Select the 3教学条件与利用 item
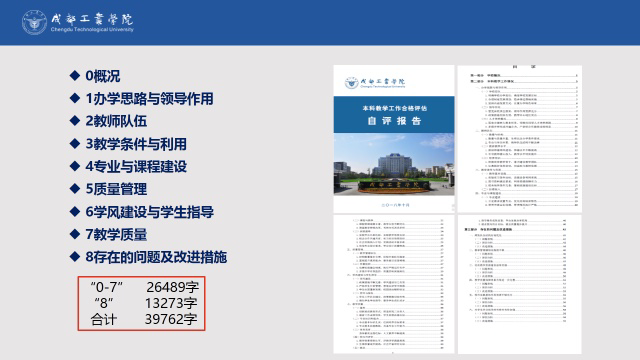The image size is (640, 360). point(136,144)
